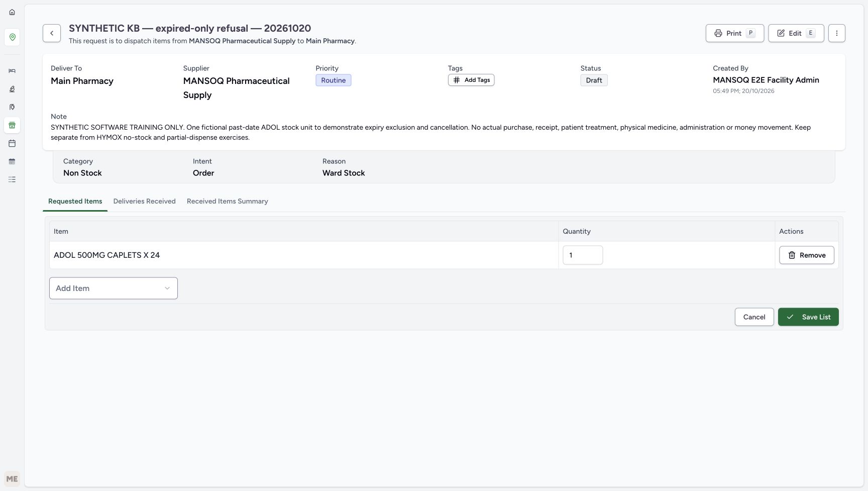Open the list icon in sidebar

pyautogui.click(x=12, y=179)
